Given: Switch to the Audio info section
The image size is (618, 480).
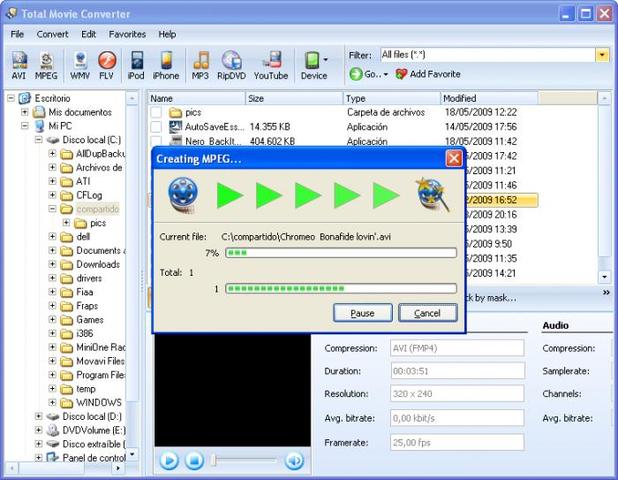Looking at the screenshot, I should 555,326.
